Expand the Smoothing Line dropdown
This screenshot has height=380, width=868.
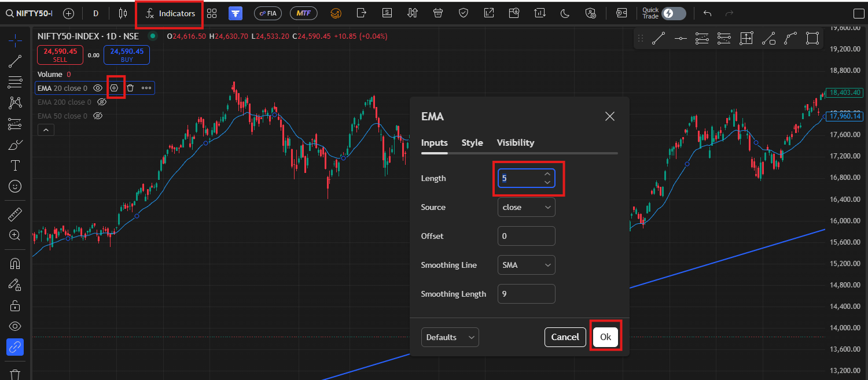pos(526,265)
